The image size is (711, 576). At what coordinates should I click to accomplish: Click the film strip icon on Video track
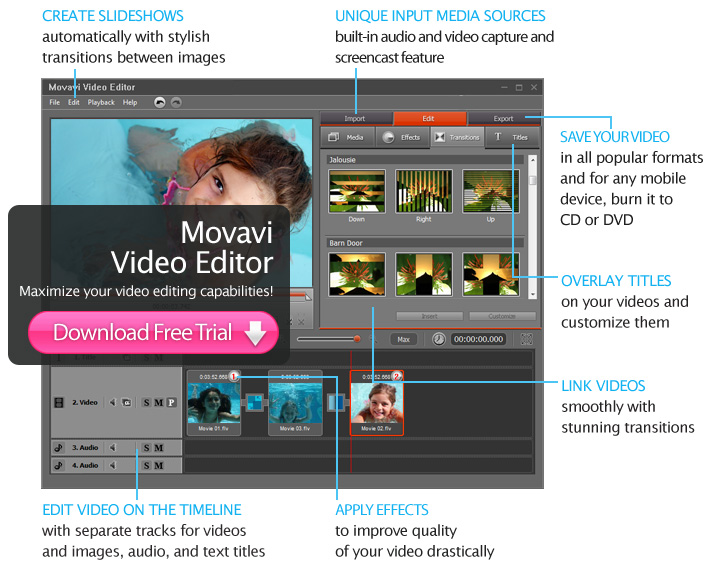(59, 402)
